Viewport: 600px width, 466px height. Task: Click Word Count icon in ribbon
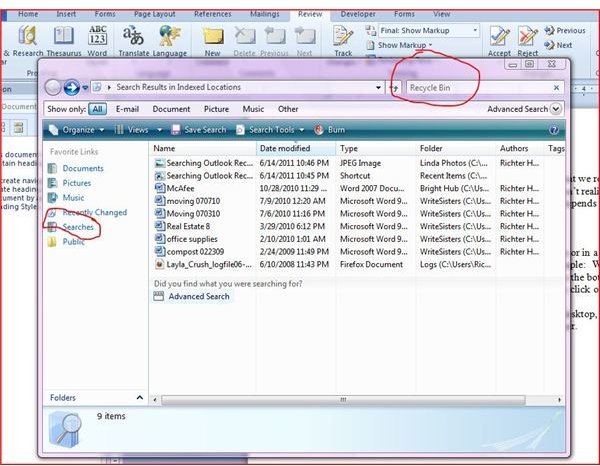tap(98, 36)
